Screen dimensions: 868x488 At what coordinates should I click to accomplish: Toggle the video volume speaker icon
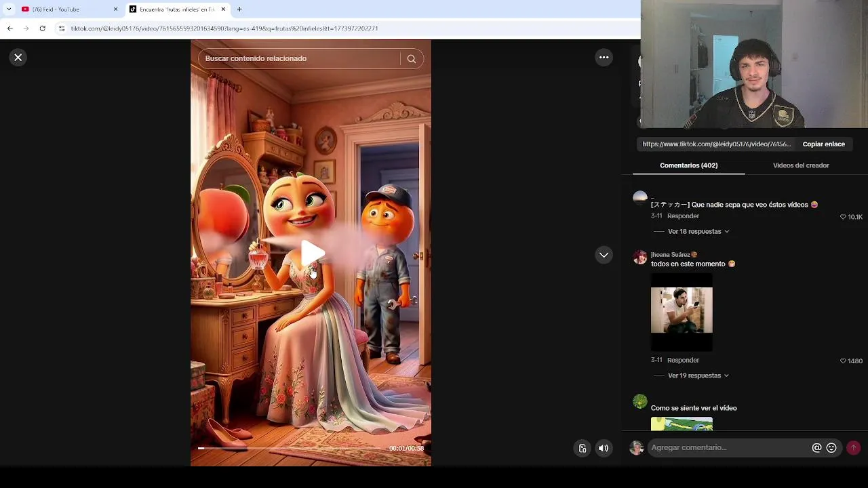click(x=604, y=448)
